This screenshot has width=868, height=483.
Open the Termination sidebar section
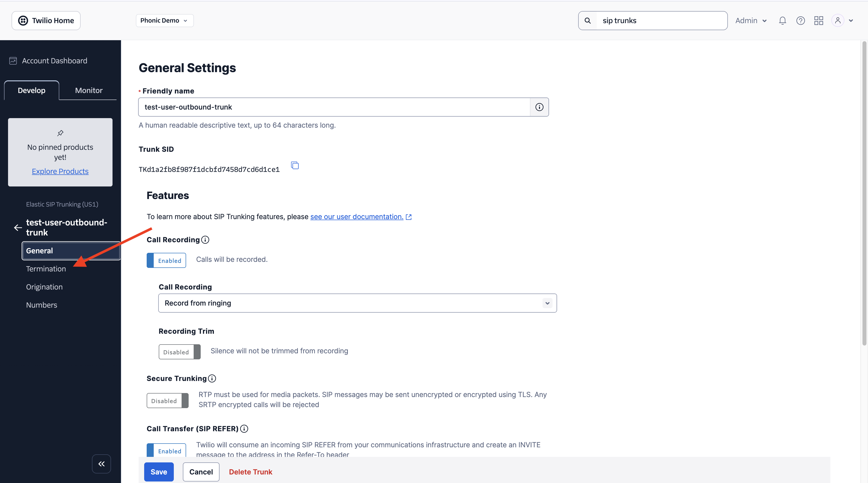click(46, 269)
